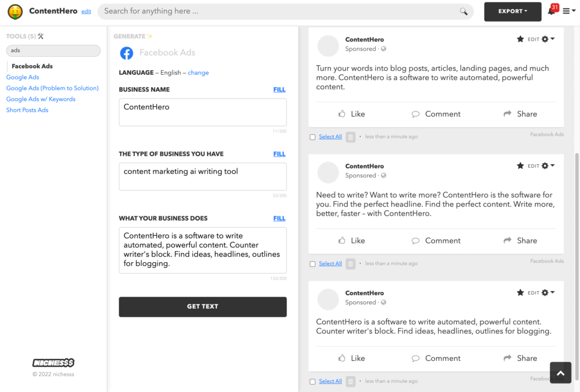Open the EXPORT dropdown

(513, 11)
